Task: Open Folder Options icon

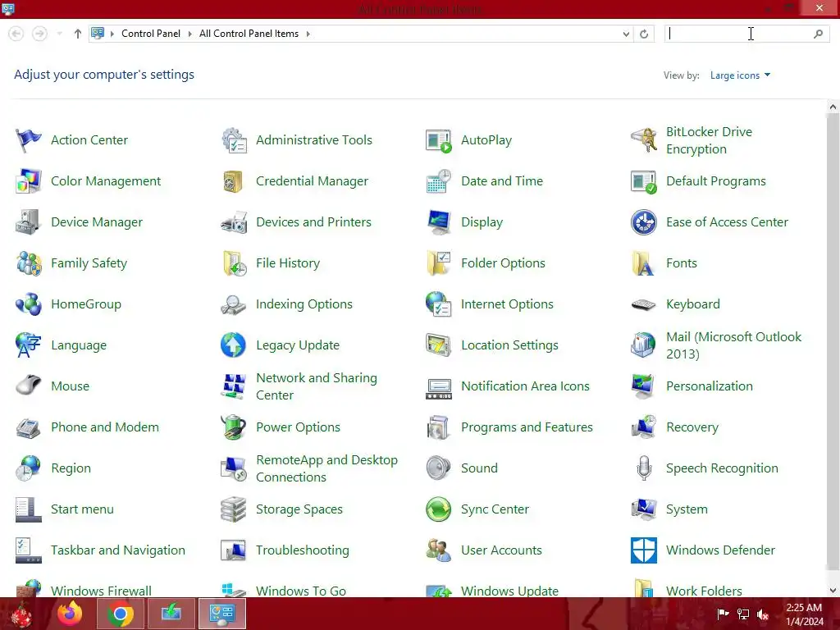Action: click(x=439, y=263)
